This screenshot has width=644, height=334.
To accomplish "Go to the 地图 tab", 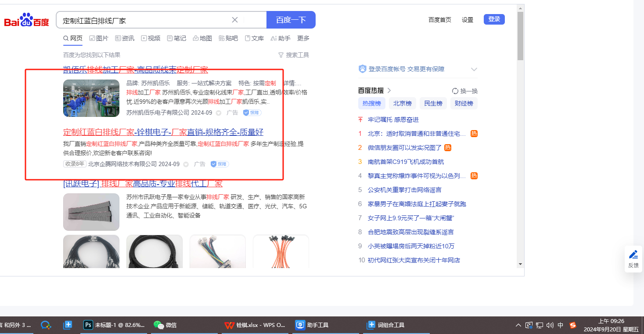I will [x=202, y=38].
